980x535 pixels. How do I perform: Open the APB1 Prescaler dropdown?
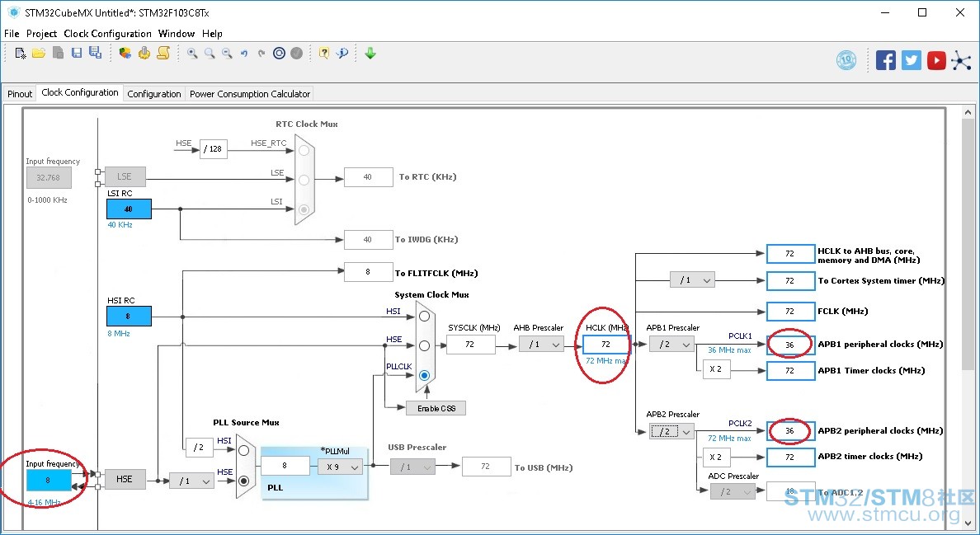671,344
